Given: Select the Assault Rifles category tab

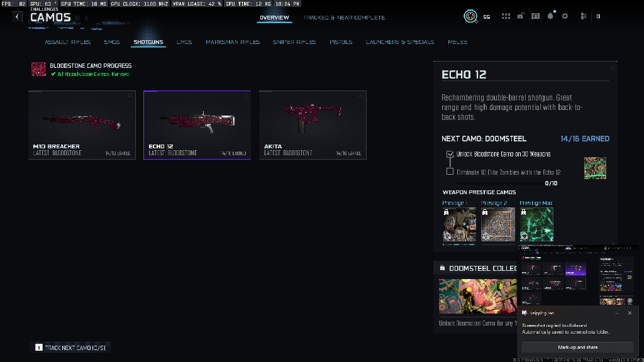Looking at the screenshot, I should tap(68, 42).
